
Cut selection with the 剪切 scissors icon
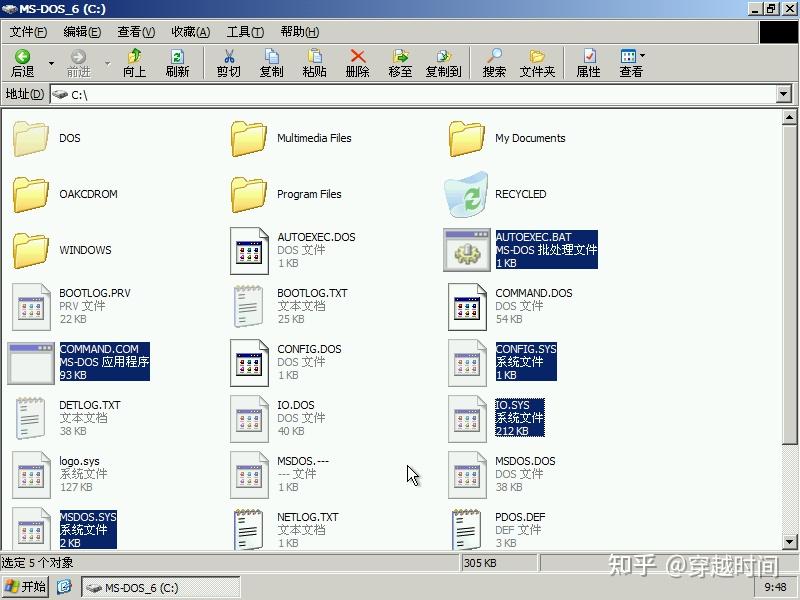click(x=229, y=63)
